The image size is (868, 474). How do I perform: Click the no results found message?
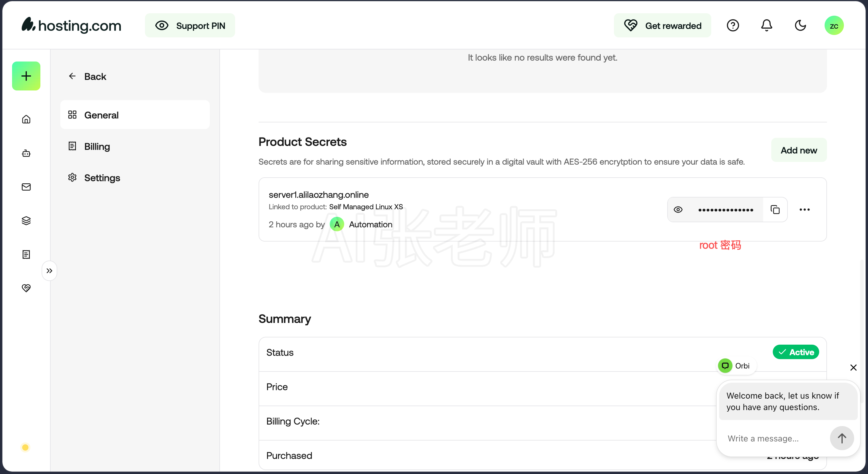point(542,58)
